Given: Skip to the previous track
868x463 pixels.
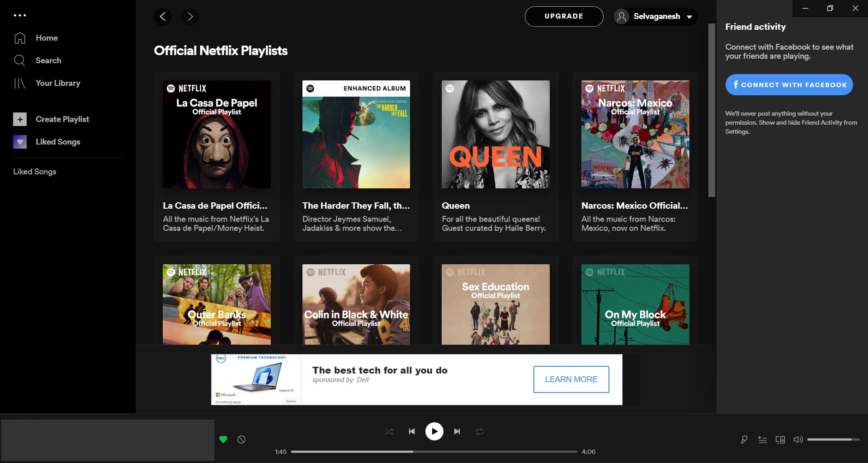Looking at the screenshot, I should click(412, 431).
